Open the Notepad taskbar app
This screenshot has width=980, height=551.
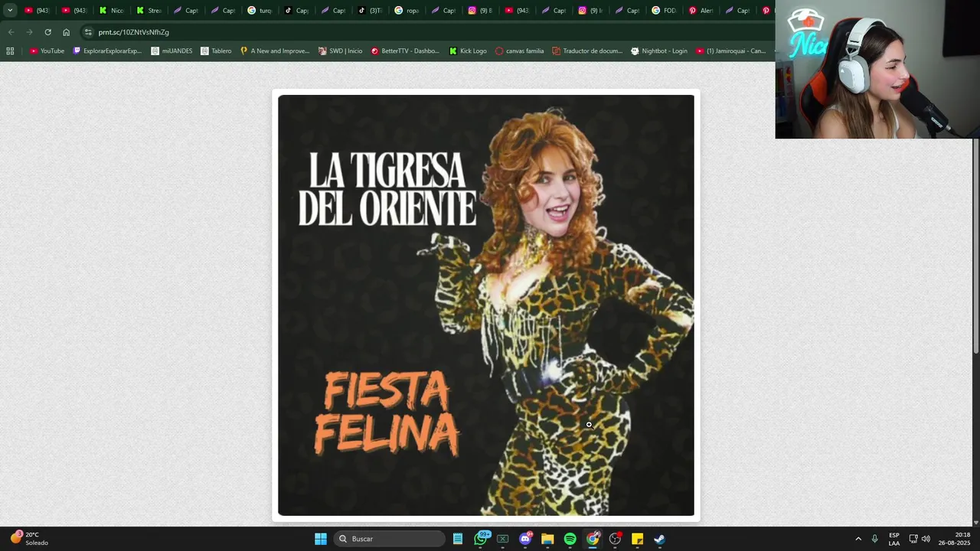(x=458, y=539)
